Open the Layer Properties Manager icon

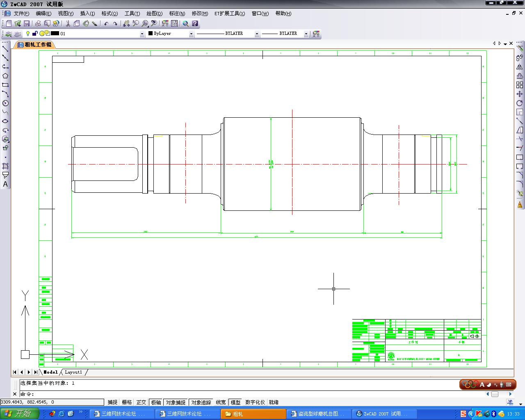pyautogui.click(x=9, y=34)
